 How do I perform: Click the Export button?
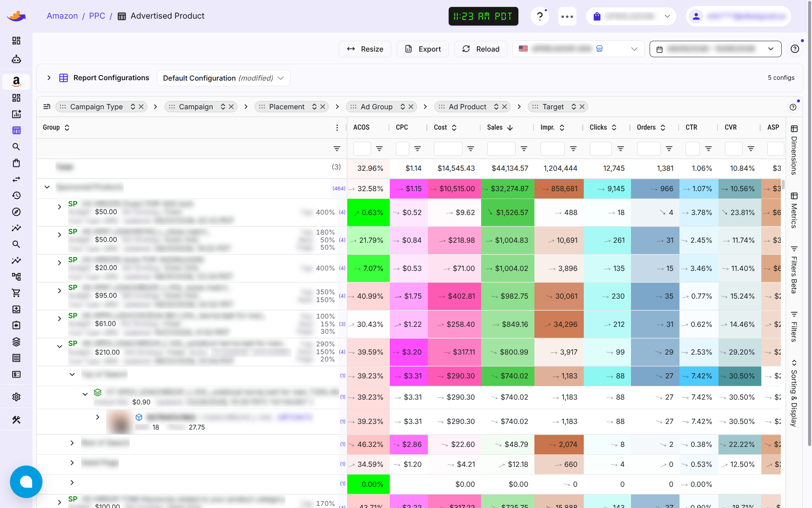tap(423, 49)
